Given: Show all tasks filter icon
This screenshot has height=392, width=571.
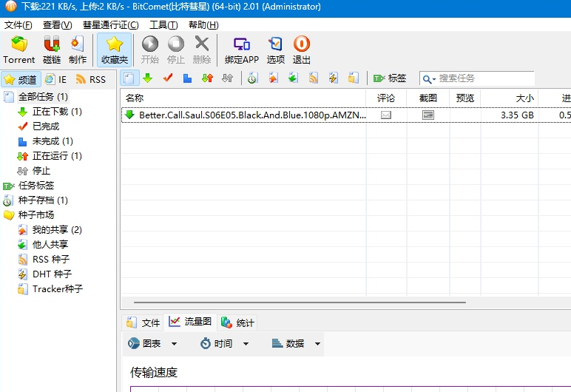Looking at the screenshot, I should click(x=129, y=78).
